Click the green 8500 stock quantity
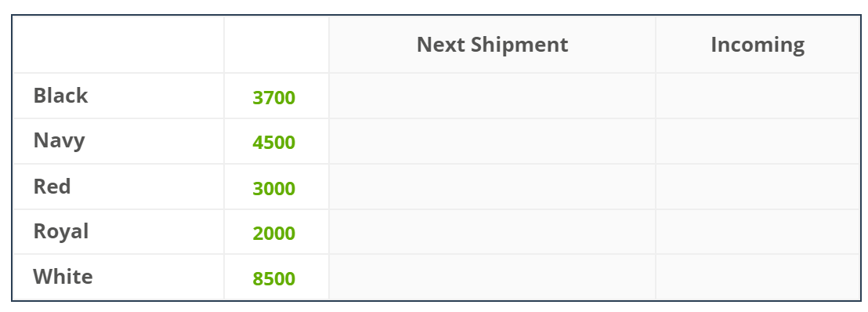The height and width of the screenshot is (312, 868). (274, 279)
